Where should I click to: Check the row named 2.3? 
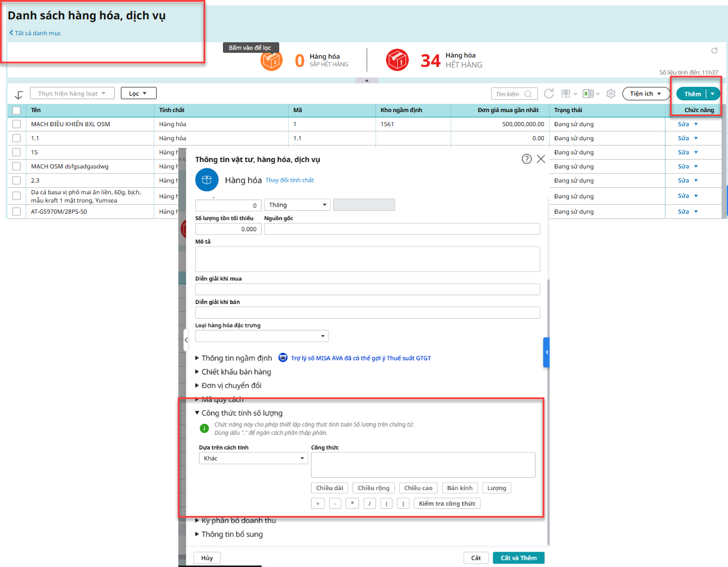point(16,180)
